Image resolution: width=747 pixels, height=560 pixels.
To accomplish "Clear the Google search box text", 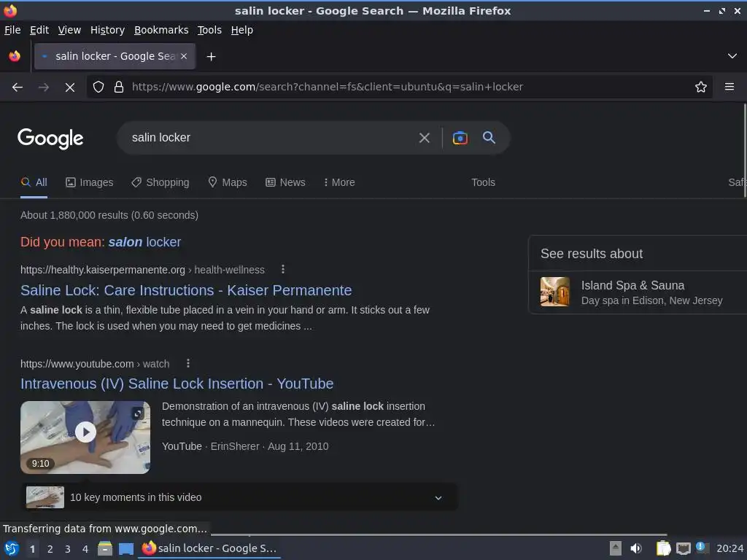I will coord(424,138).
